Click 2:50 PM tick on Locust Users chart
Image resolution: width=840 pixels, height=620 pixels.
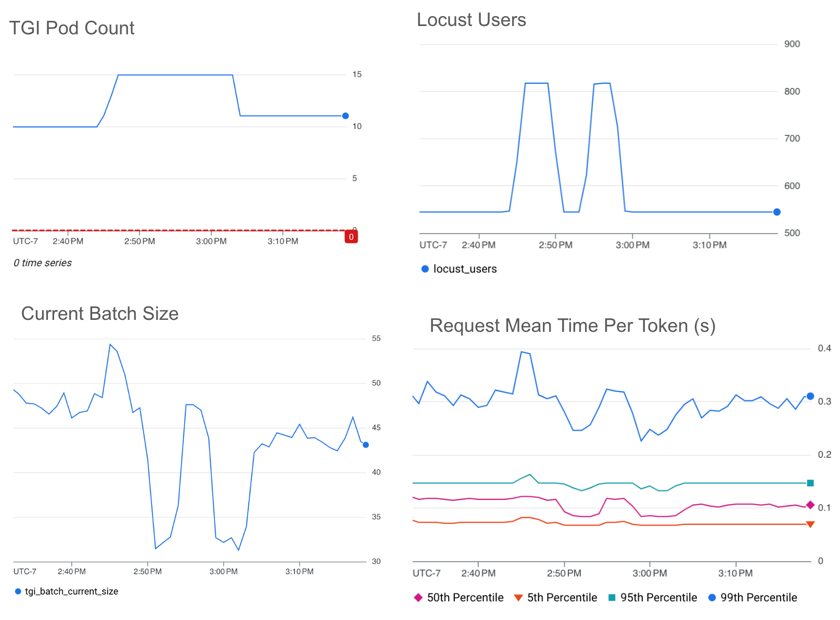click(555, 245)
